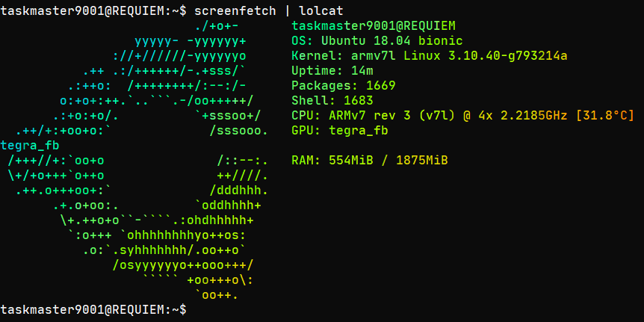The image size is (644, 322).
Task: Click the 'Shell: 1683' line
Action: click(x=332, y=101)
